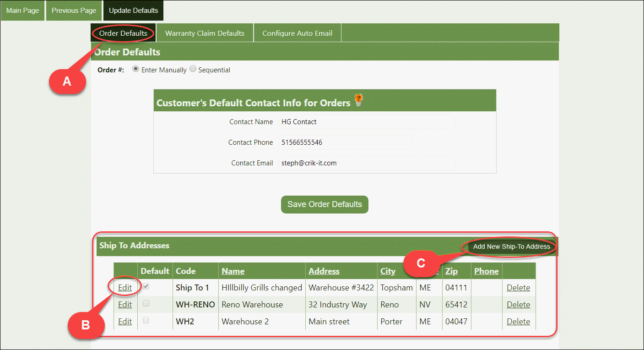
Task: Edit the Ship To 1 address
Action: click(x=125, y=288)
